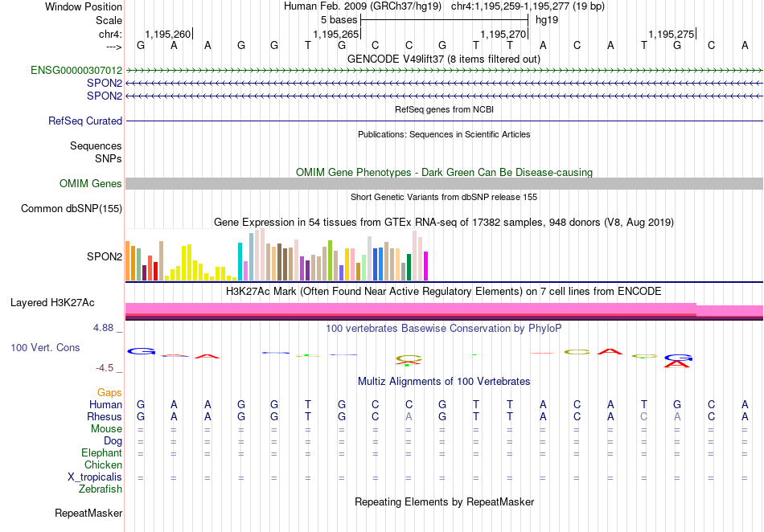This screenshot has width=764, height=532.
Task: Click the Layered H3K27Ac track label
Action: pyautogui.click(x=52, y=303)
